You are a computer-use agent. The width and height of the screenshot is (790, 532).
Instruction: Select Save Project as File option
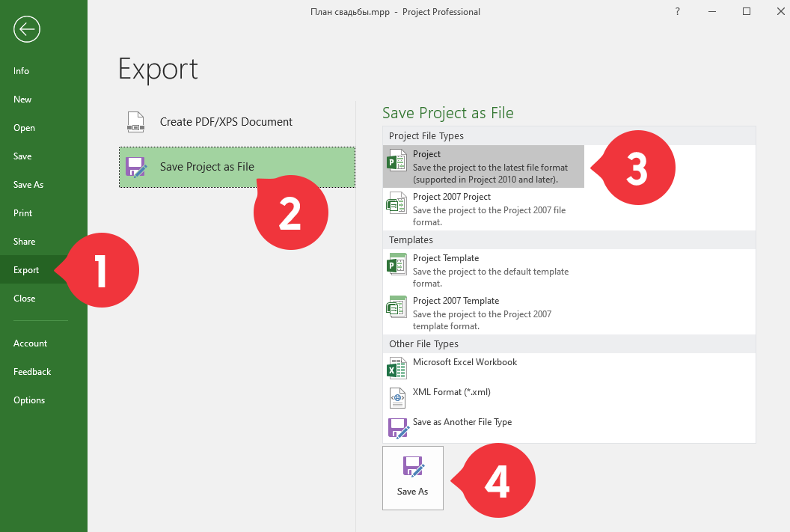tap(237, 167)
